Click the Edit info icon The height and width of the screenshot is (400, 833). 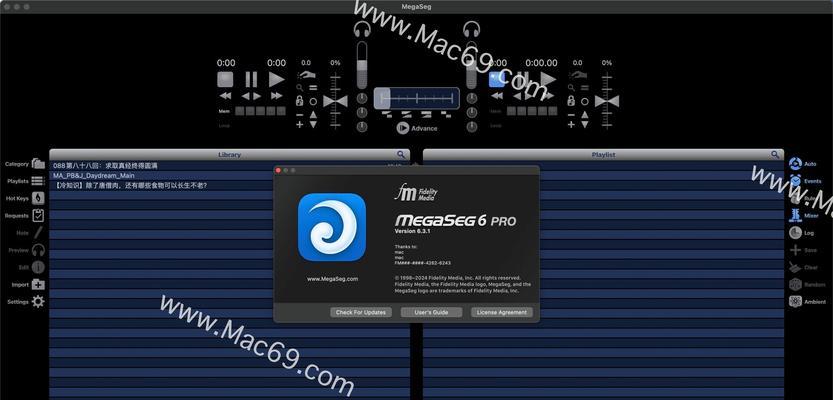point(38,267)
